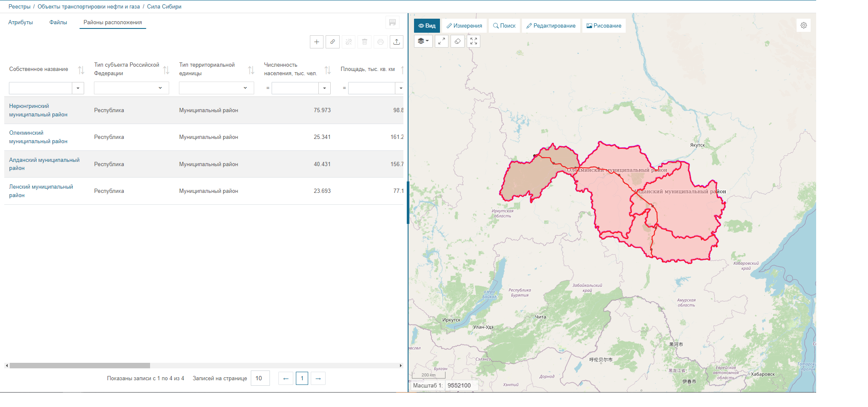Enable Рисование map mode

pyautogui.click(x=604, y=26)
